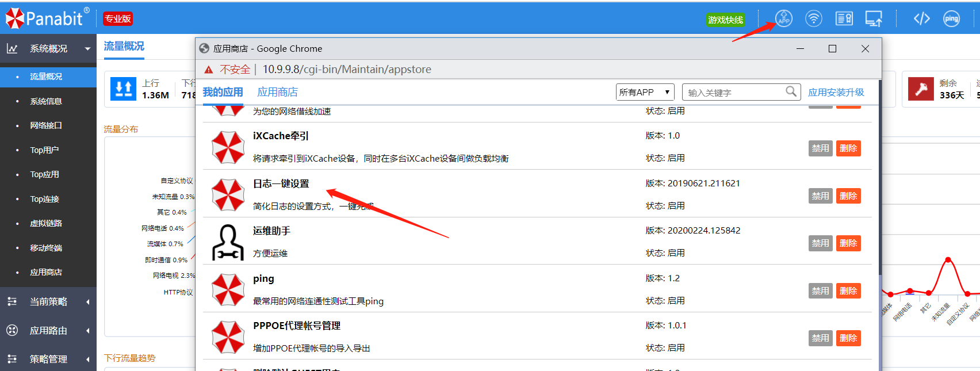This screenshot has height=371, width=980.
Task: Click the 336天 remaining days value
Action: point(952,95)
